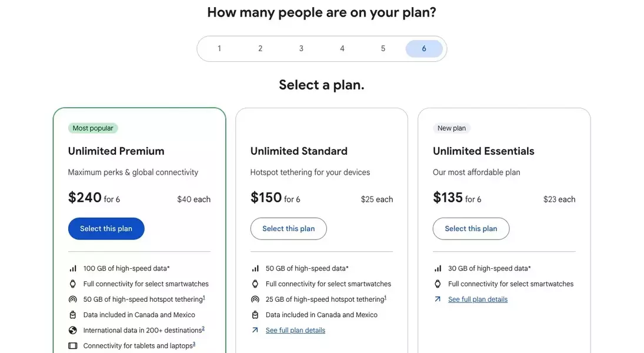The width and height of the screenshot is (644, 353).
Task: Open Unlimited Standard full plan details link
Action: (x=295, y=331)
